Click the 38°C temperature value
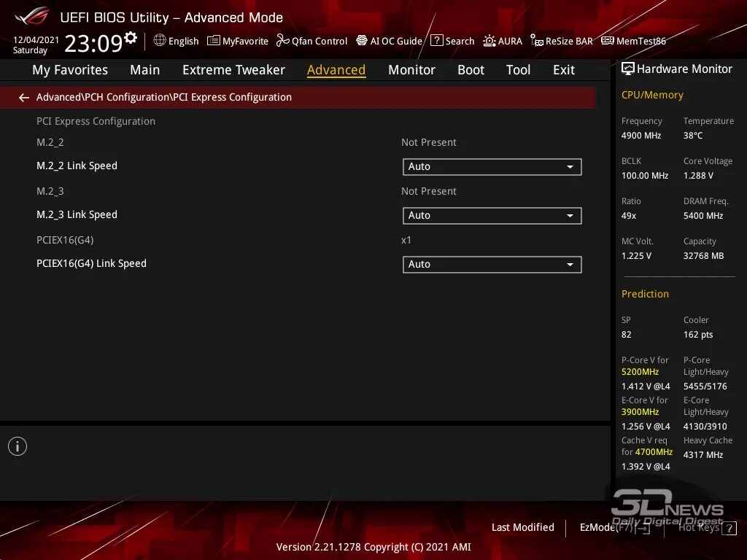The image size is (747, 560). [693, 136]
